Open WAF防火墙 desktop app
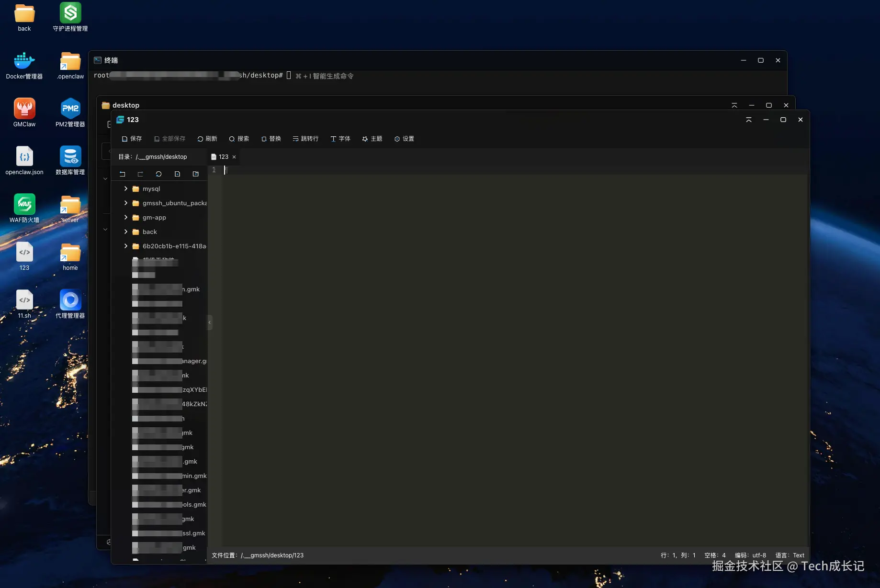Screen dimensions: 880x588 pyautogui.click(x=24, y=209)
